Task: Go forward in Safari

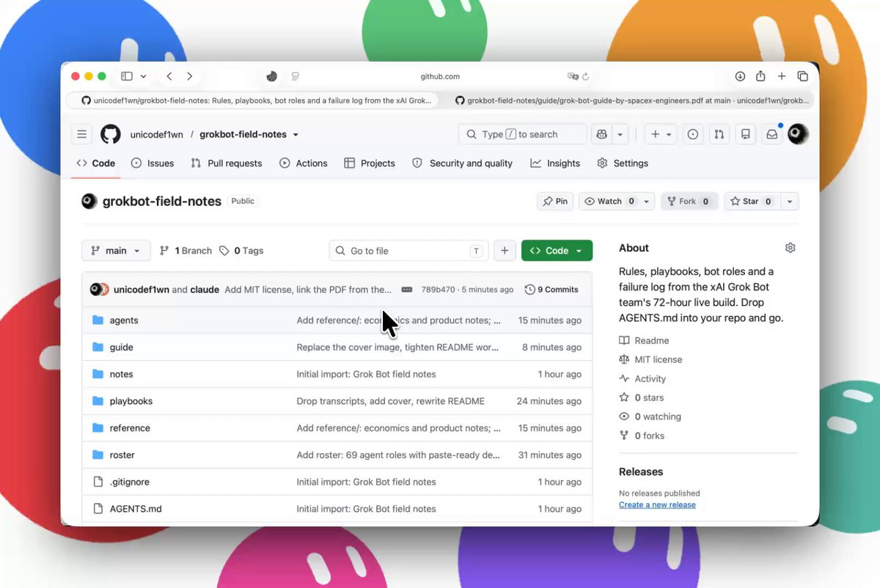Action: click(190, 76)
